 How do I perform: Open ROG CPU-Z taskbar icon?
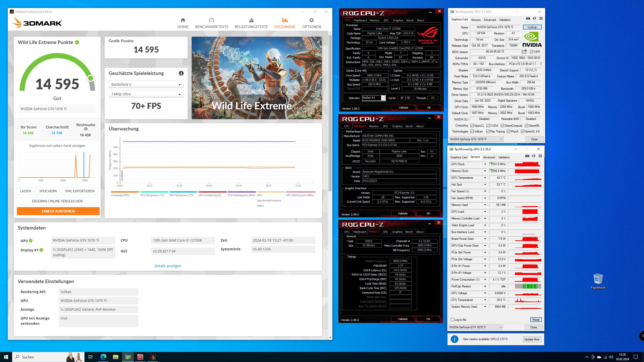140,357
